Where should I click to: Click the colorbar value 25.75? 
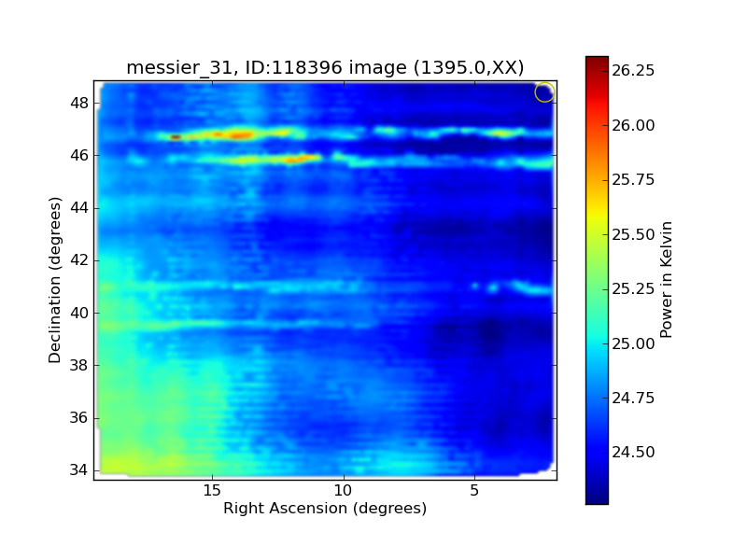[633, 179]
